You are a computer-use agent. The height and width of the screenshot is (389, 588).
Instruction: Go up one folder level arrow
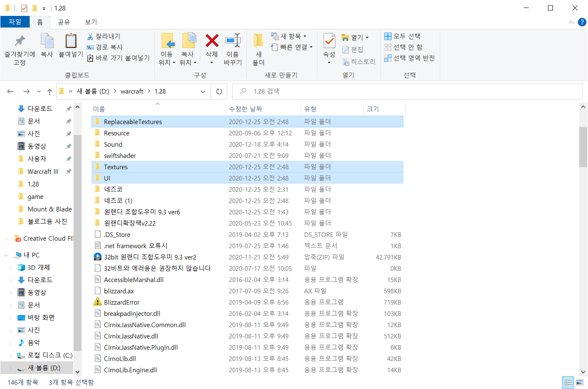tap(50, 92)
